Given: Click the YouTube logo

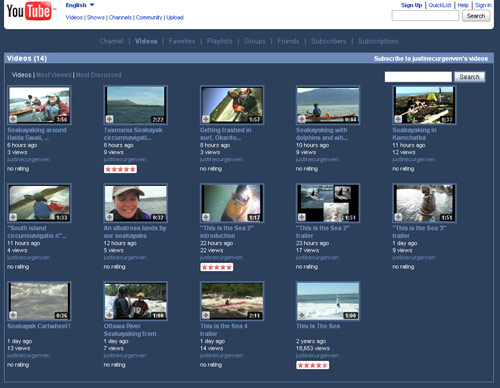Looking at the screenshot, I should point(29,11).
